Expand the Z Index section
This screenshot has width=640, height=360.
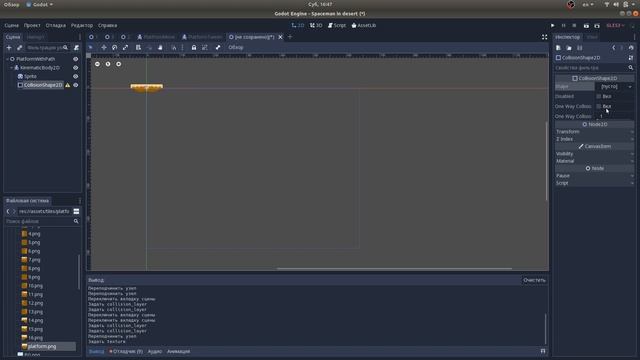point(594,139)
